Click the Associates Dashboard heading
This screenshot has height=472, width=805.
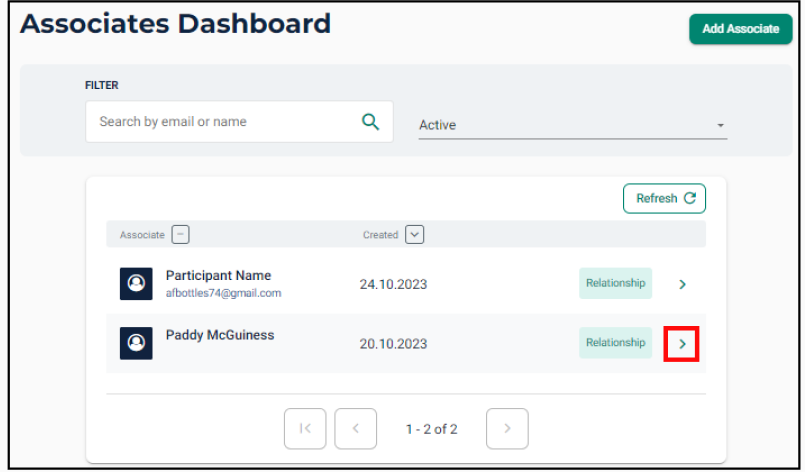176,24
